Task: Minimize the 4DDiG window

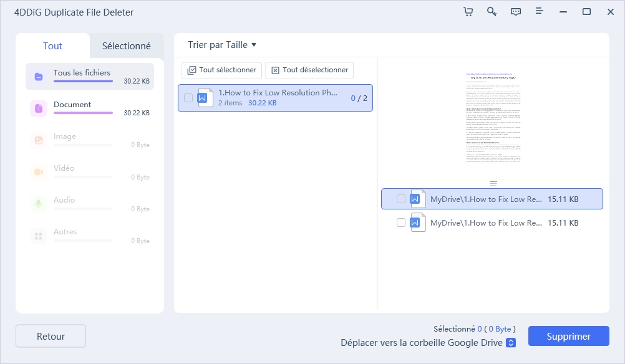Action: click(x=563, y=12)
